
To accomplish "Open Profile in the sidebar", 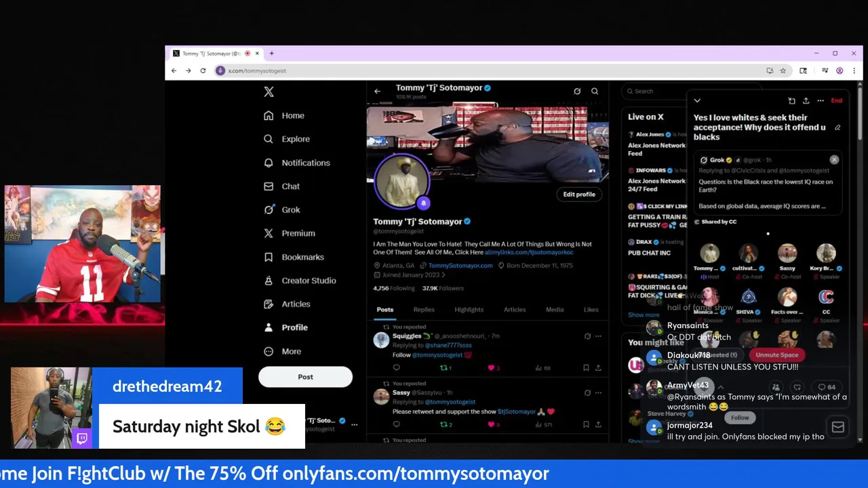I will click(285, 327).
